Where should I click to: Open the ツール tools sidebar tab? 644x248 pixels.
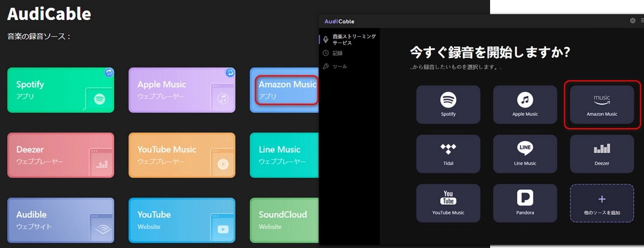(350, 66)
